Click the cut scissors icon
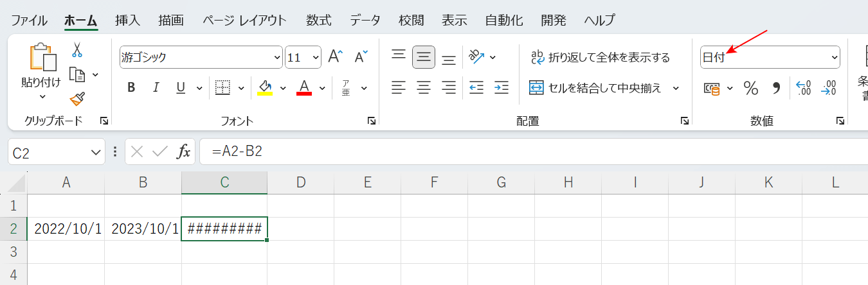Screen dimensions: 868x285 (77, 50)
